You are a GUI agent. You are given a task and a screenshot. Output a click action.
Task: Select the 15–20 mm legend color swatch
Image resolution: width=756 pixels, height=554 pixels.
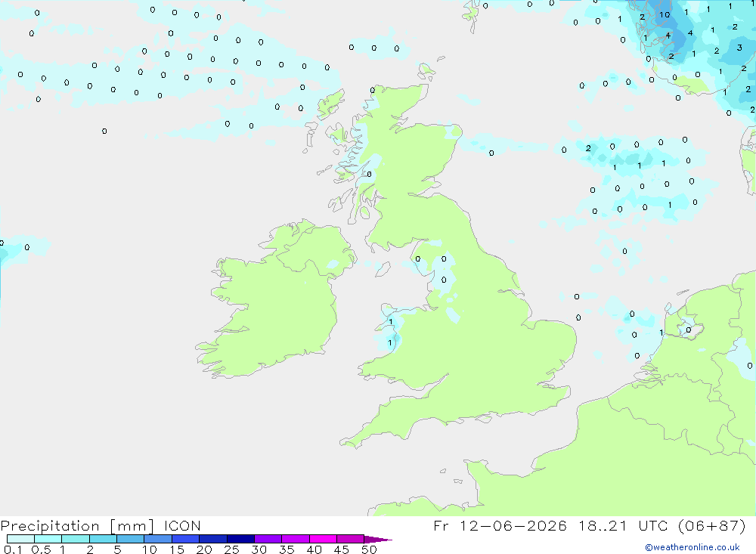186,539
